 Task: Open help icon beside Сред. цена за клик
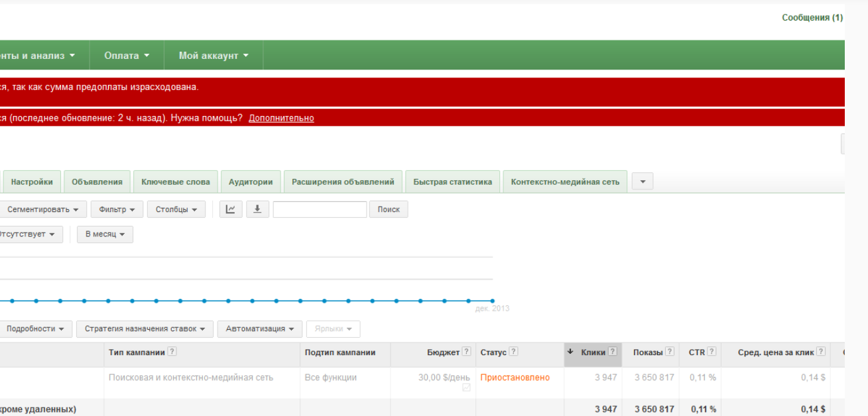(x=822, y=352)
